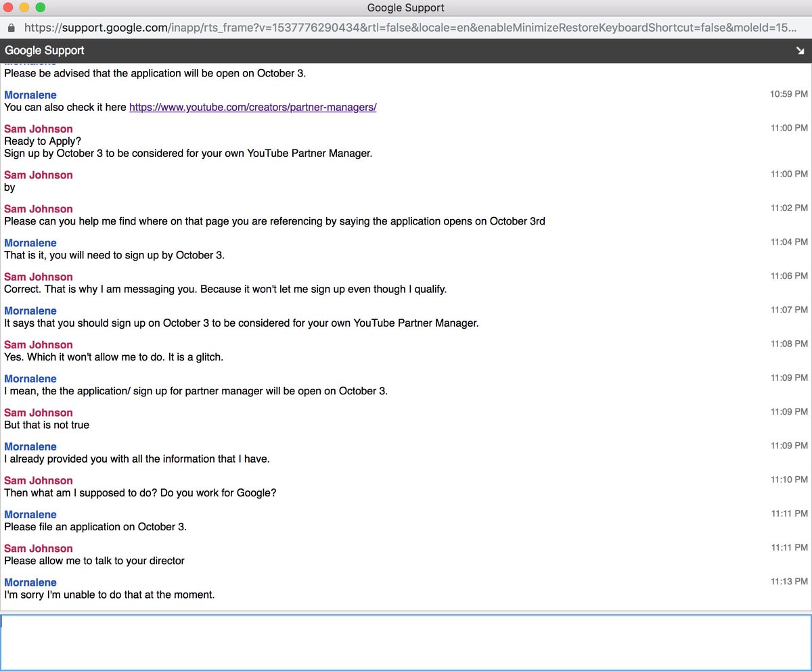Image resolution: width=812 pixels, height=671 pixels.
Task: Click the chat message input box
Action: pyautogui.click(x=406, y=642)
